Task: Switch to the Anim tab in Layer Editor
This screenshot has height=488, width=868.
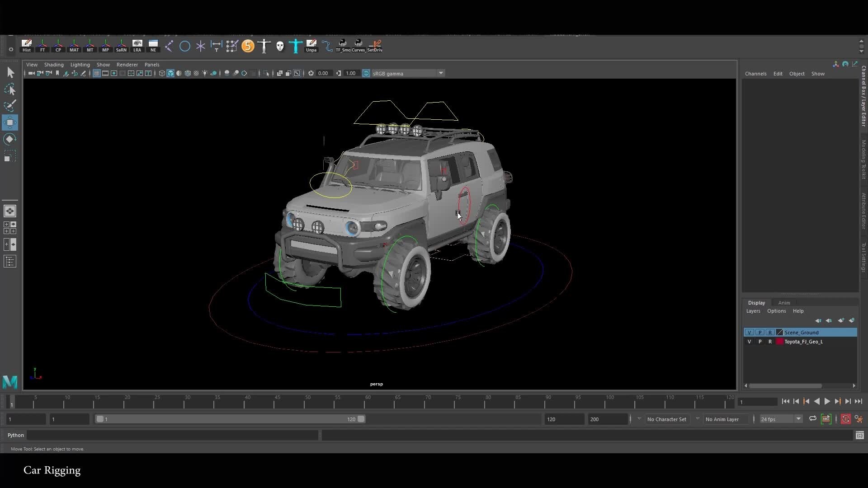Action: (785, 303)
